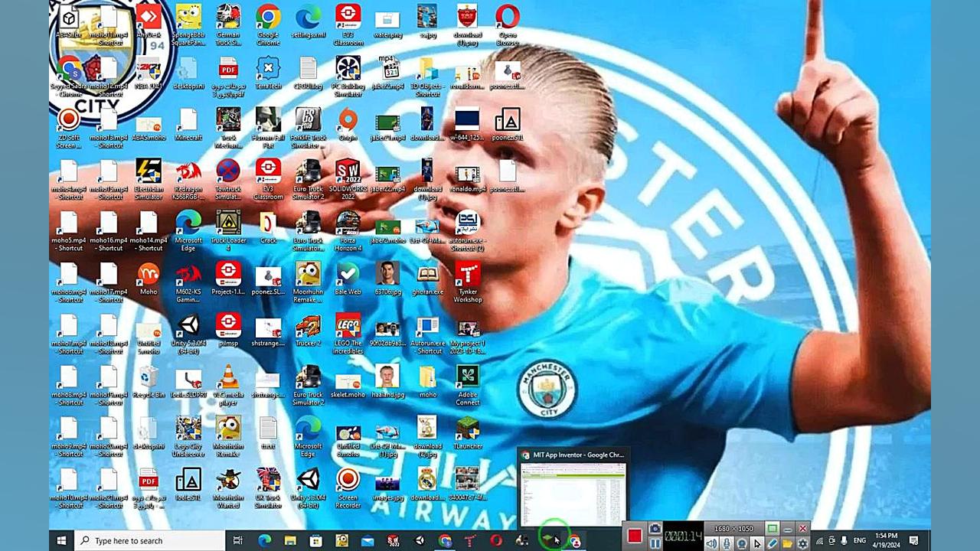980x551 pixels.
Task: Select the Towtruck Simulator icon
Action: tap(228, 180)
